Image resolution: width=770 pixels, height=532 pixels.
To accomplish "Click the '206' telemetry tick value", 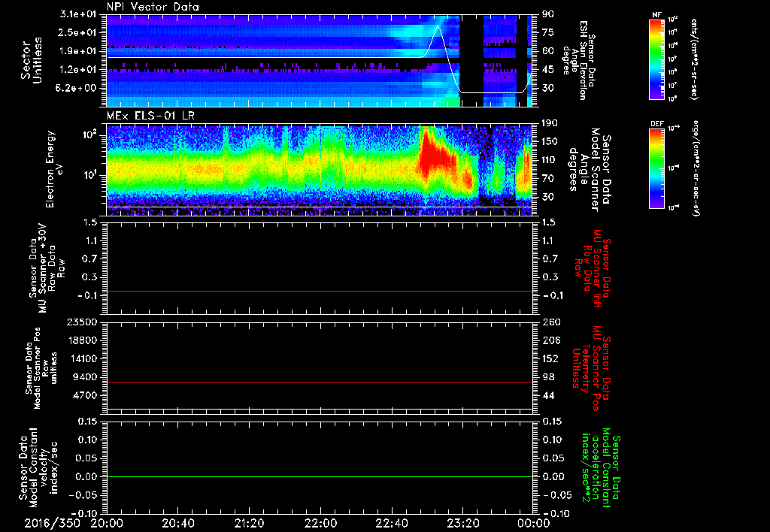I will click(550, 340).
